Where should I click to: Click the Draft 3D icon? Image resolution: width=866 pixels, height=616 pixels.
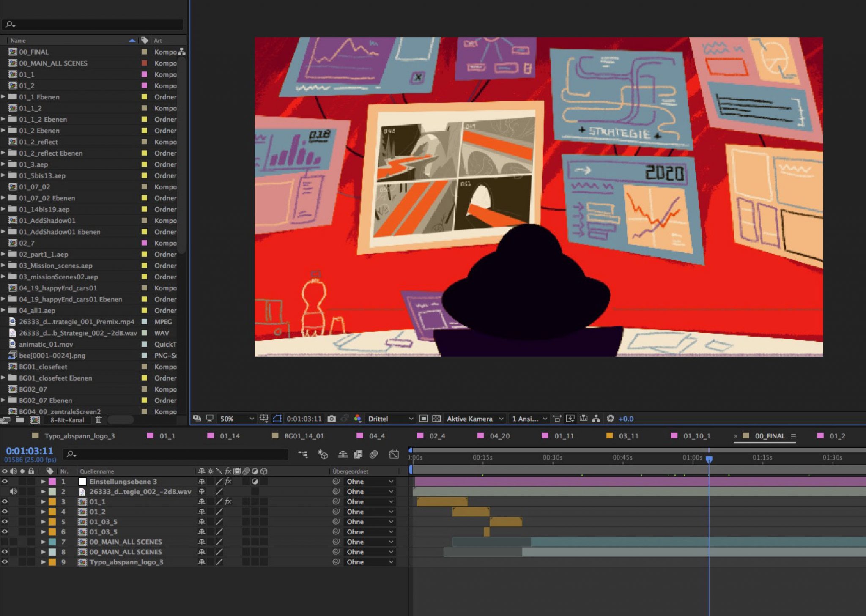[x=323, y=454]
